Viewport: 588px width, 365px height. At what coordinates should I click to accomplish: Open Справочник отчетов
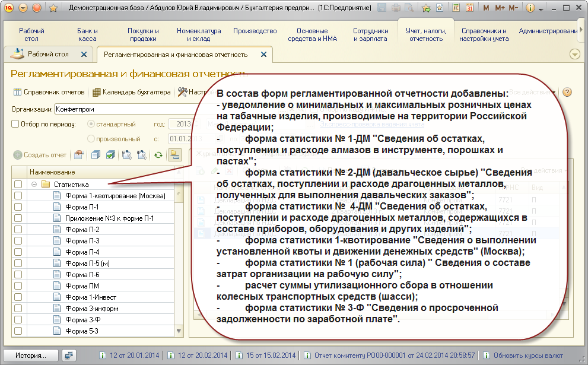[49, 92]
